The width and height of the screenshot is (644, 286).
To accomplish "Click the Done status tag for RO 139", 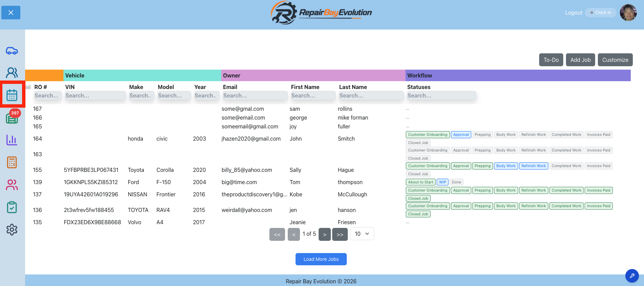I will [456, 182].
